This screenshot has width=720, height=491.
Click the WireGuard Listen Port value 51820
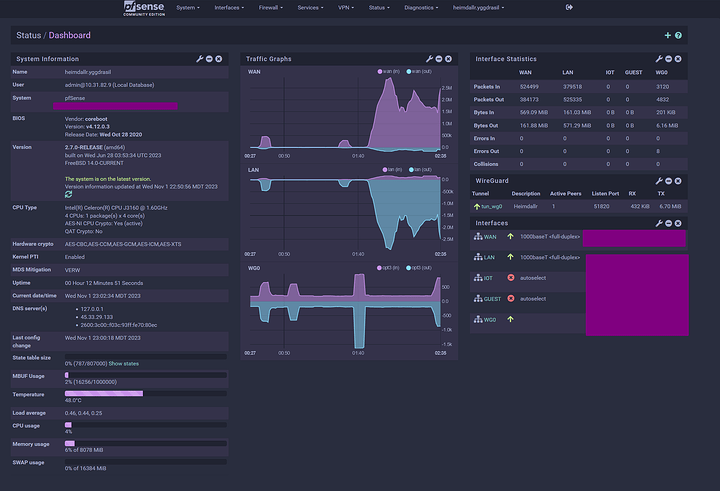coord(601,207)
